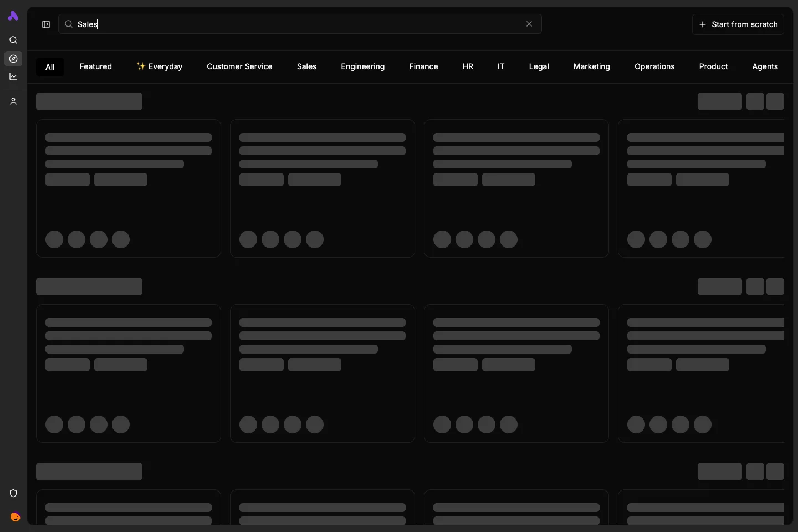Viewport: 798px width, 532px height.
Task: Click the shield icon in sidebar
Action: (x=13, y=493)
